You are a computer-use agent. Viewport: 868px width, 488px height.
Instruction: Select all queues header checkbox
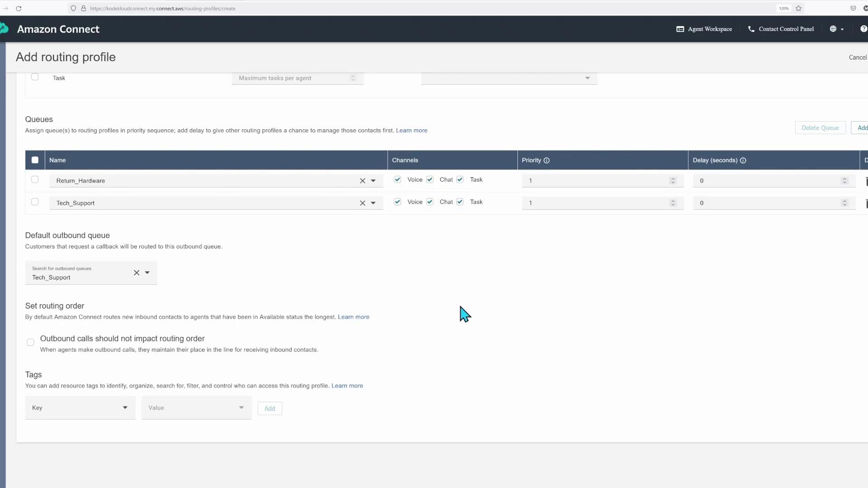click(35, 160)
